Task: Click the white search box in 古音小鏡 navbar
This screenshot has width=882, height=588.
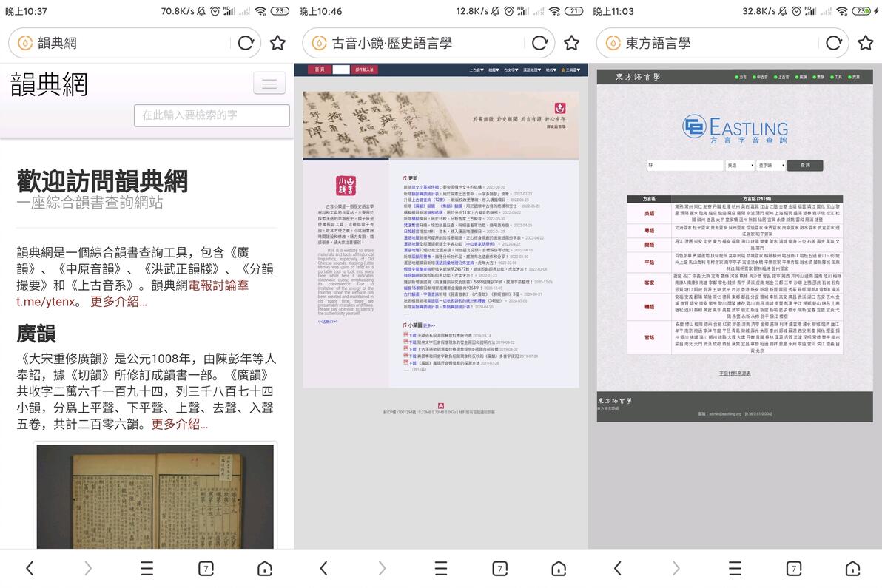Action: click(341, 70)
